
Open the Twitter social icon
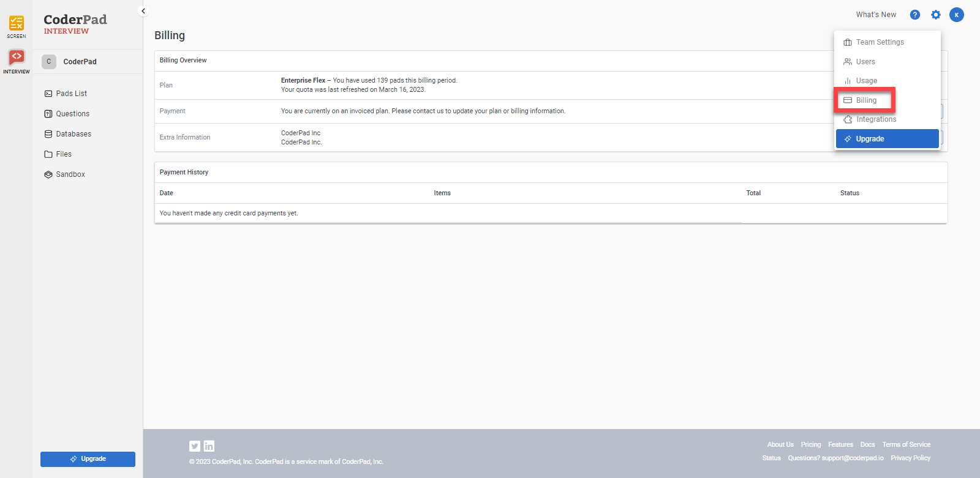[195, 446]
